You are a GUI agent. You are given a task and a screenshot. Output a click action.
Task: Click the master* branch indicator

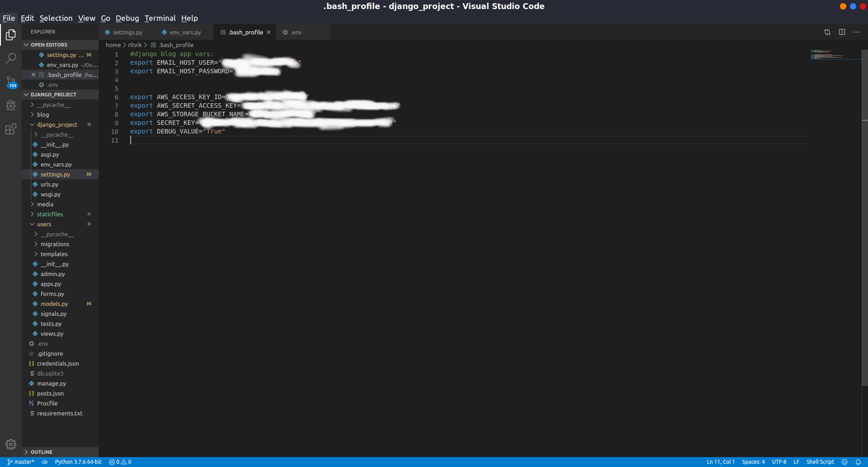coord(20,462)
